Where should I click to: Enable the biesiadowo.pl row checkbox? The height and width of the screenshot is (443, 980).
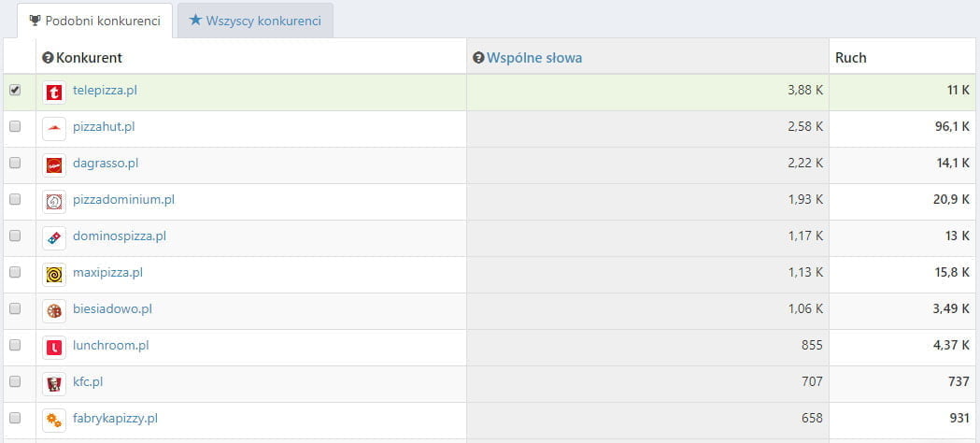(x=15, y=309)
